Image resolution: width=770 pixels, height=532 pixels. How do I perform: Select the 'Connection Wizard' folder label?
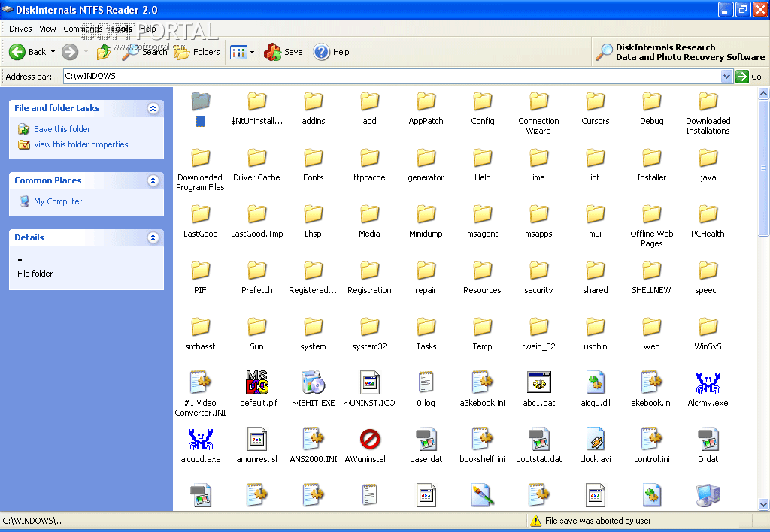click(x=538, y=125)
